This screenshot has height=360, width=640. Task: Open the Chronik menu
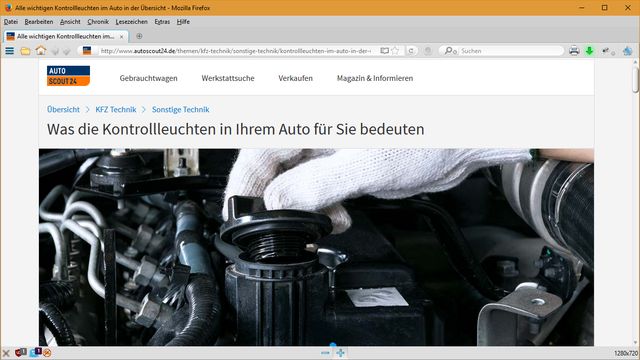point(98,22)
